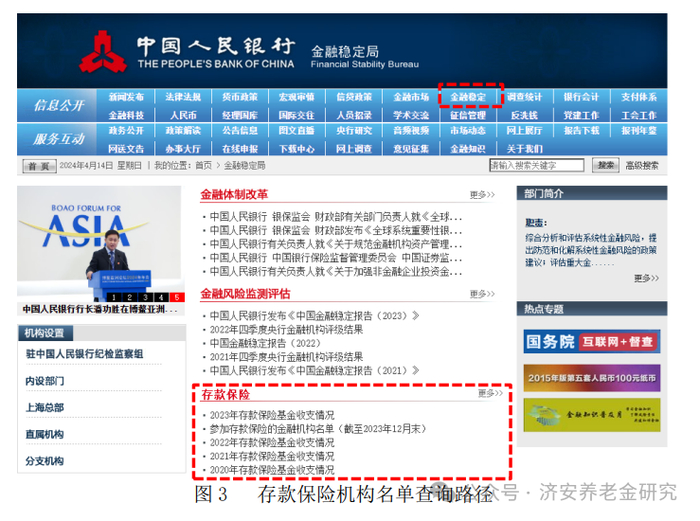Open 2023年存款保险基金收支情况 link
The image size is (700, 521).
pos(272,415)
